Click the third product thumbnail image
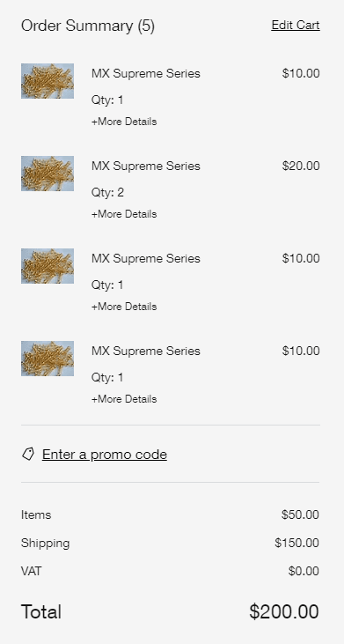This screenshot has height=644, width=344. 48,266
